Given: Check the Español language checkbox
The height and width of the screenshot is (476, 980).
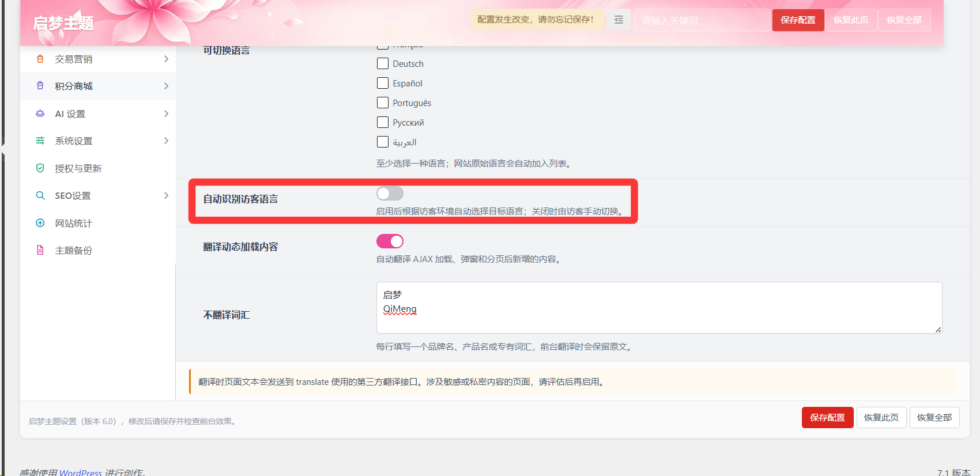Looking at the screenshot, I should (383, 83).
